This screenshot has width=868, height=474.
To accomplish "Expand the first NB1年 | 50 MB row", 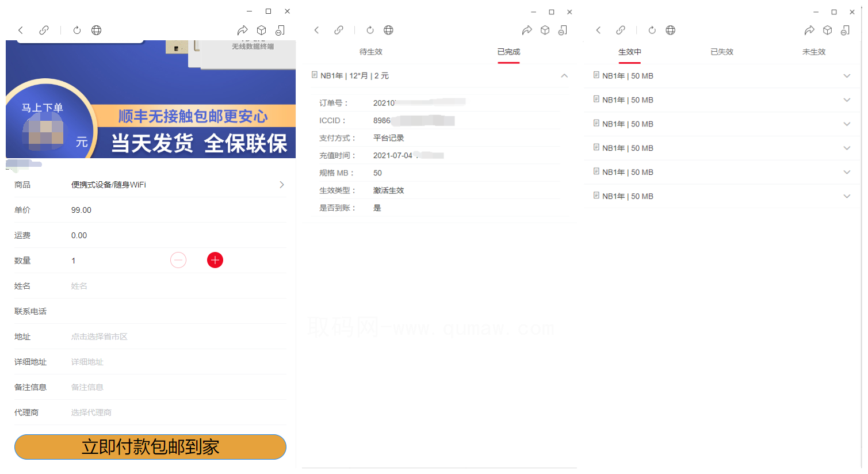I will (847, 75).
